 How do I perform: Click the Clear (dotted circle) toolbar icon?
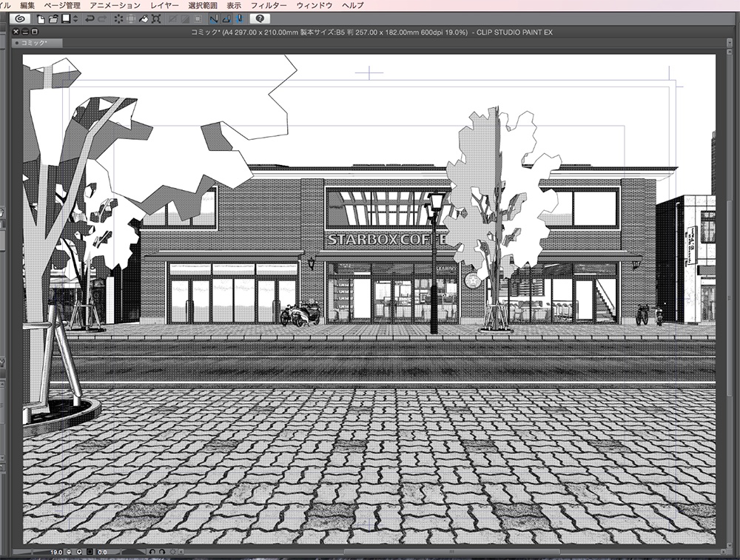118,19
